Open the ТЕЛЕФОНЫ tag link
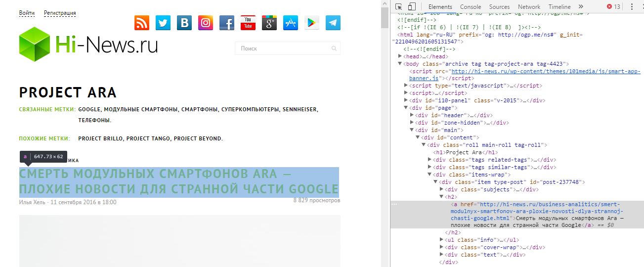Image resolution: width=644 pixels, height=267 pixels. (x=94, y=120)
